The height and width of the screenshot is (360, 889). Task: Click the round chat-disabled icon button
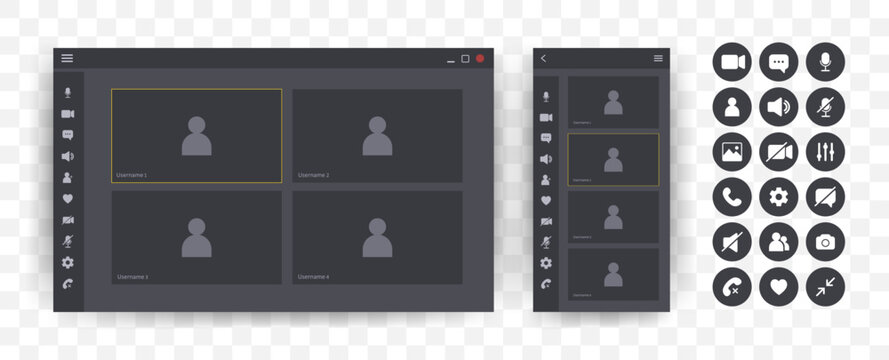[x=826, y=197]
